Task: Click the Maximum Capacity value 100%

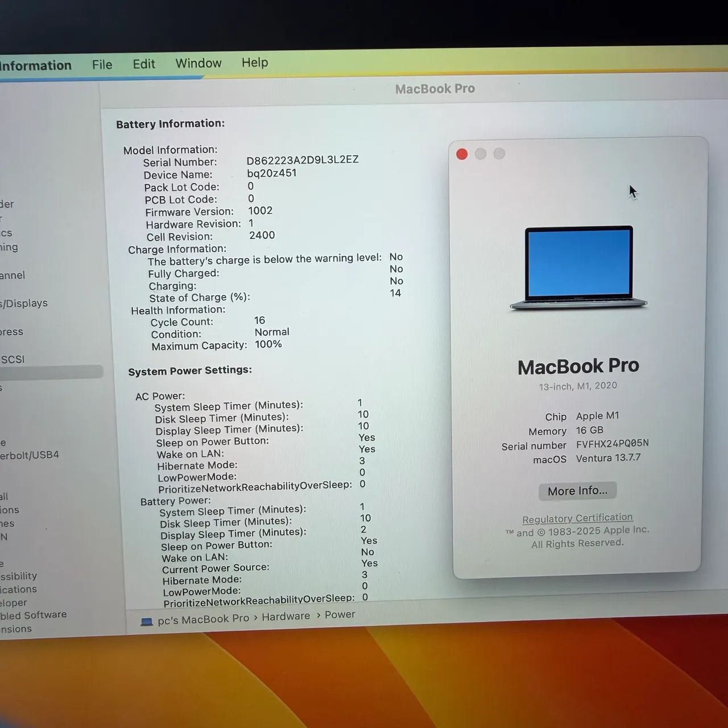Action: click(x=268, y=344)
